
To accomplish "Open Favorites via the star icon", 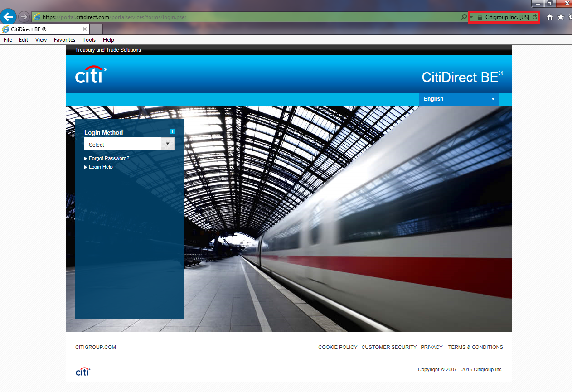I will [x=561, y=17].
